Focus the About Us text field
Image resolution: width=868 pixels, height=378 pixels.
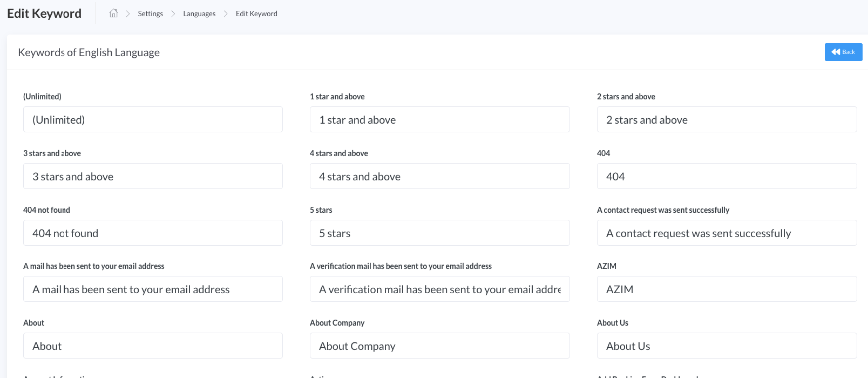(727, 346)
